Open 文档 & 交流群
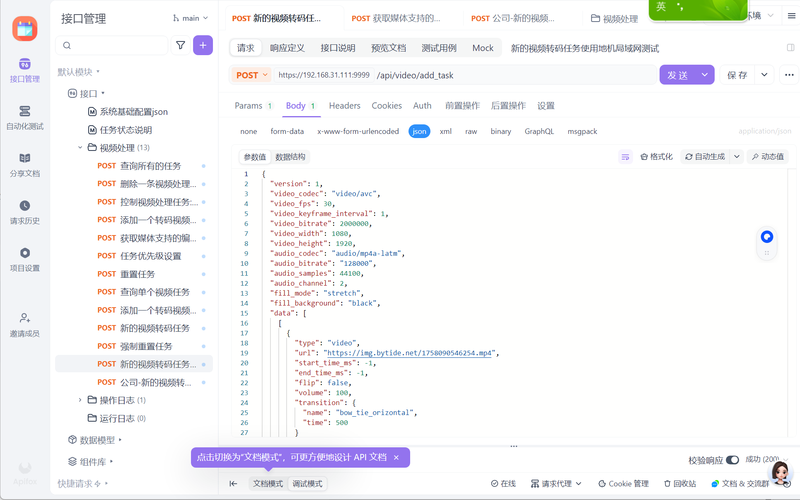The image size is (800, 500). tap(740, 484)
